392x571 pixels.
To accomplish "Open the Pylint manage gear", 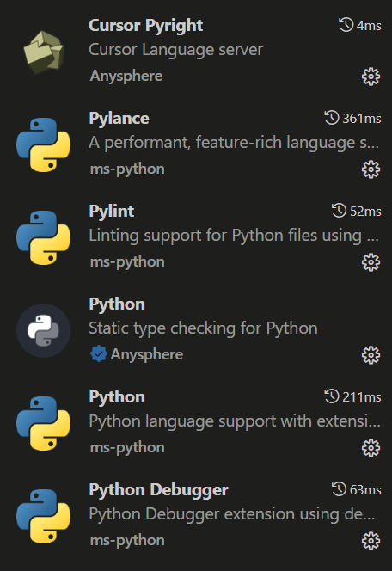I will point(371,262).
